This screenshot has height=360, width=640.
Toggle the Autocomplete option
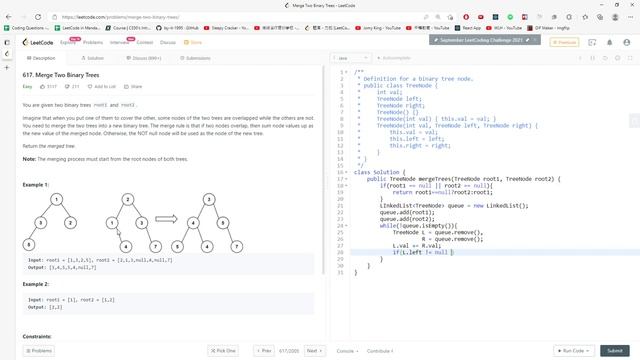(393, 58)
